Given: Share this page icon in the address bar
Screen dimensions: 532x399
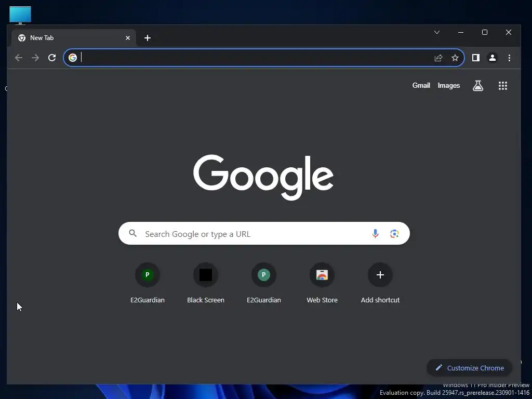Looking at the screenshot, I should coord(438,58).
